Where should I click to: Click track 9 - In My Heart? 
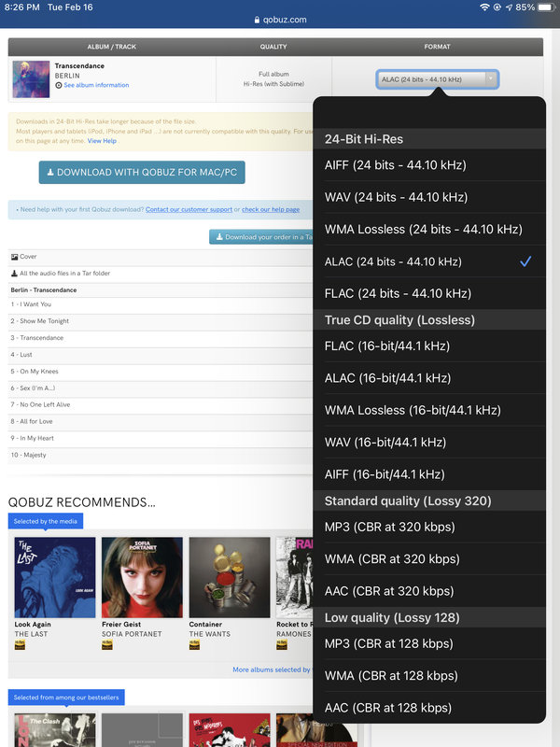coord(161,438)
